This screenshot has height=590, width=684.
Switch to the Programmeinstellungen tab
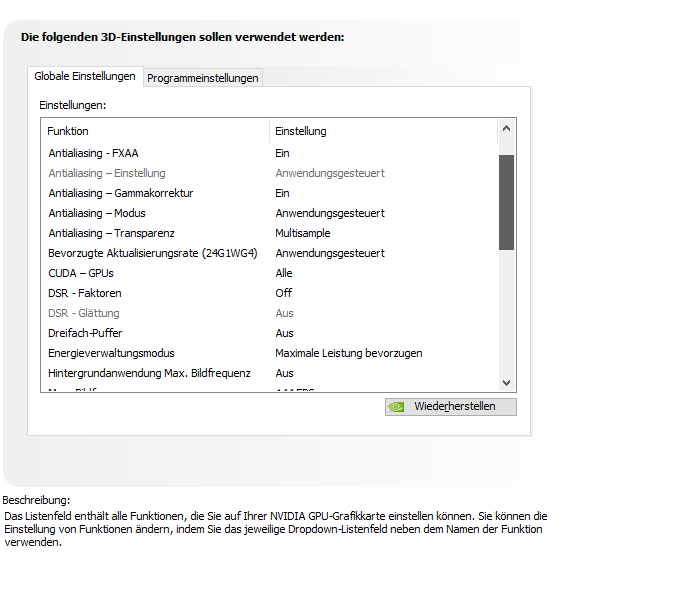tap(203, 78)
